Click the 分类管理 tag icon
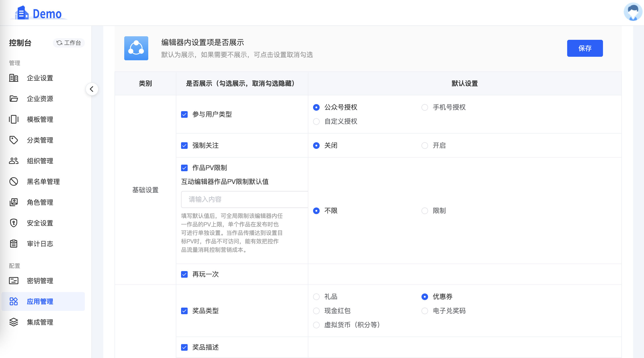 coord(14,140)
